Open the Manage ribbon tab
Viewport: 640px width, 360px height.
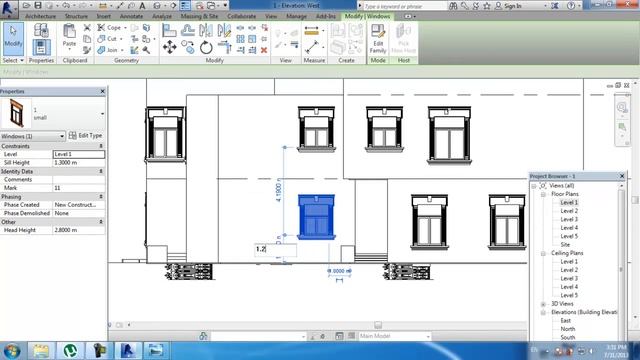tap(296, 16)
